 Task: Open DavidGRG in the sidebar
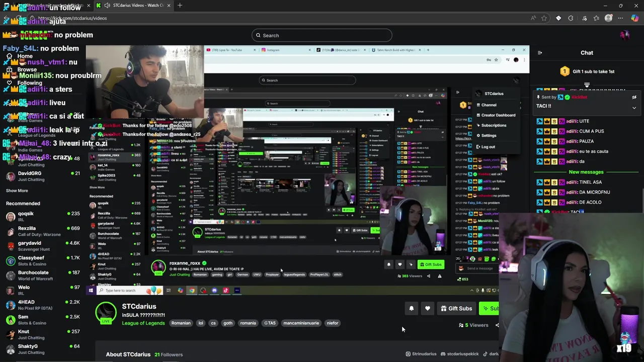[x=43, y=176]
